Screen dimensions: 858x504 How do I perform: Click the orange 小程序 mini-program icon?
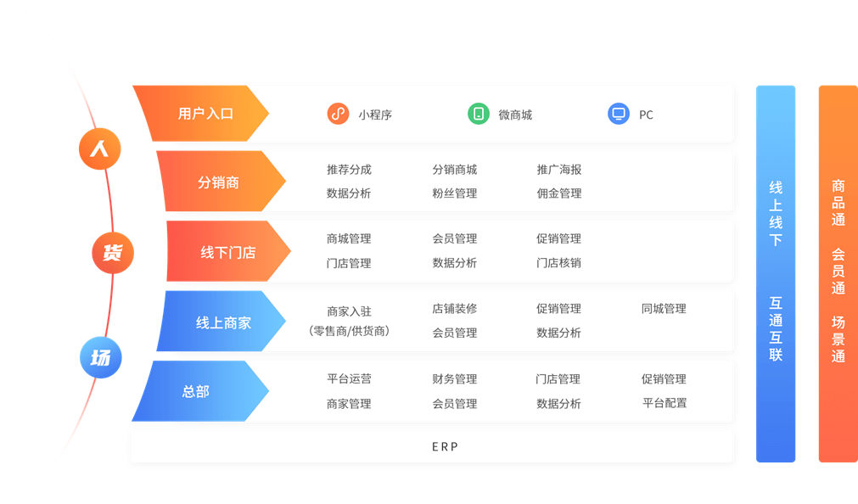click(x=338, y=114)
